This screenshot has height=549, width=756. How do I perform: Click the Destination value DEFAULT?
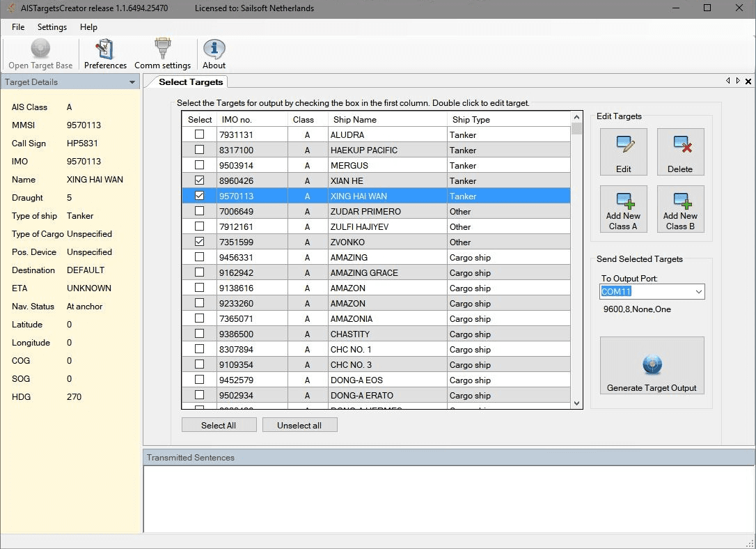pyautogui.click(x=86, y=270)
